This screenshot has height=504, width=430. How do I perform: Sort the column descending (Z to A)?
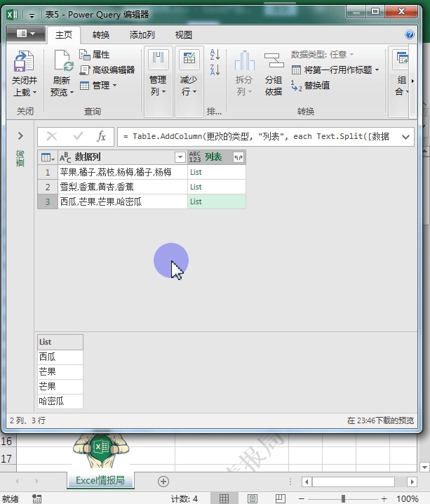click(x=215, y=69)
